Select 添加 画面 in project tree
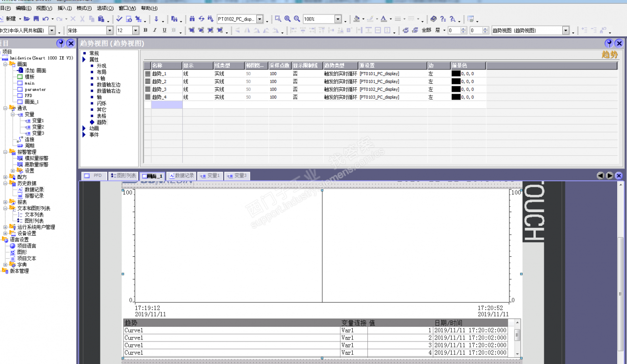This screenshot has width=627, height=364. coord(35,71)
